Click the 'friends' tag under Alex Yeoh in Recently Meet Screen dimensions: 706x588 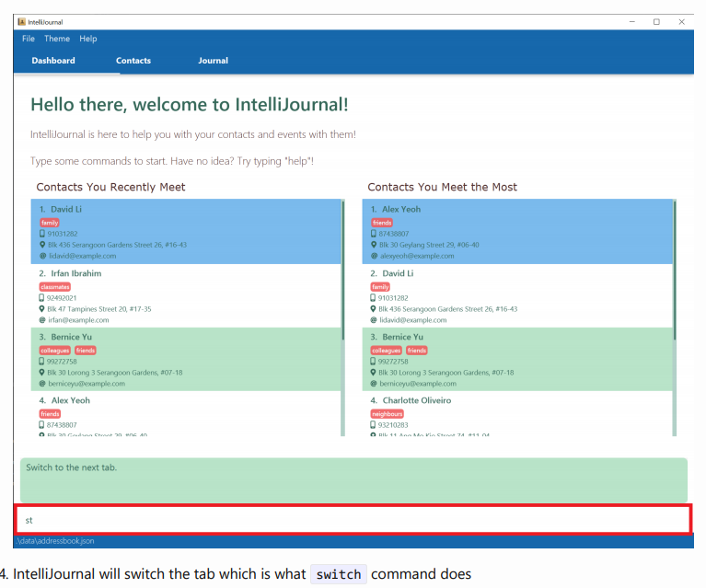[x=50, y=414]
